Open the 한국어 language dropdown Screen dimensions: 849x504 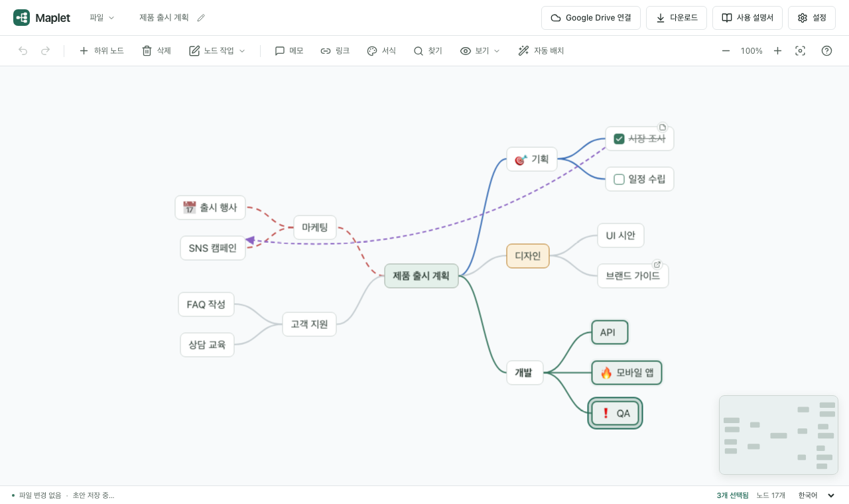pos(816,495)
